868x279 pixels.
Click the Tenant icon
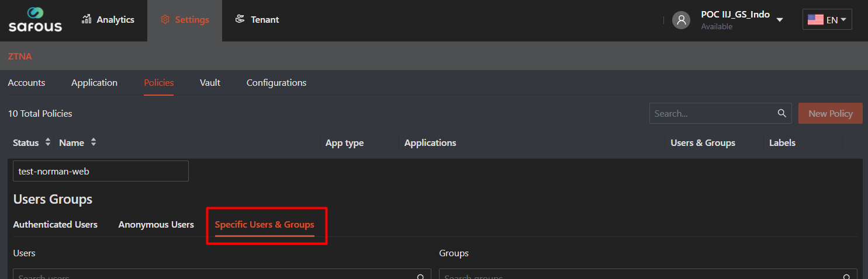240,19
